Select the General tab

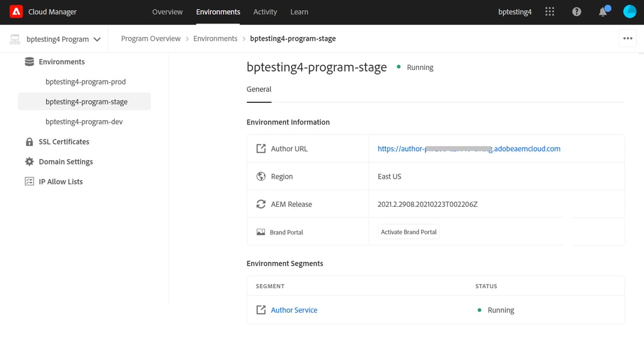(x=259, y=89)
